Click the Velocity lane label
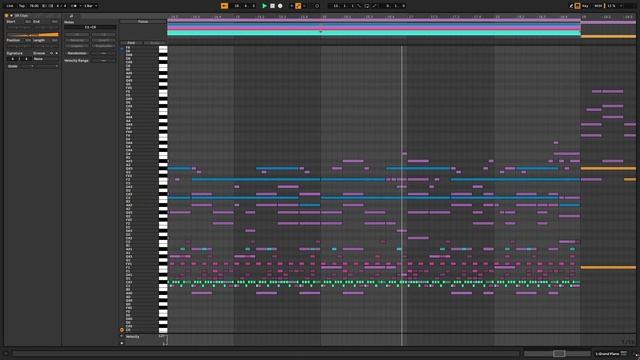This screenshot has height=360, width=640. [132, 337]
